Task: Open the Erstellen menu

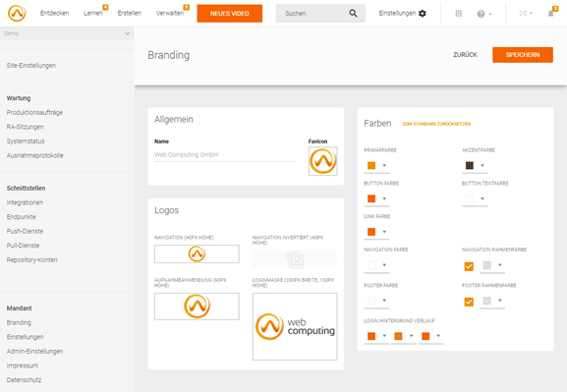Action: (x=130, y=13)
